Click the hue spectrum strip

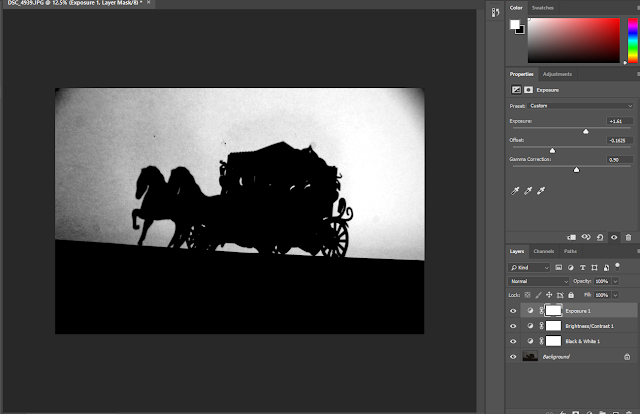click(x=633, y=40)
